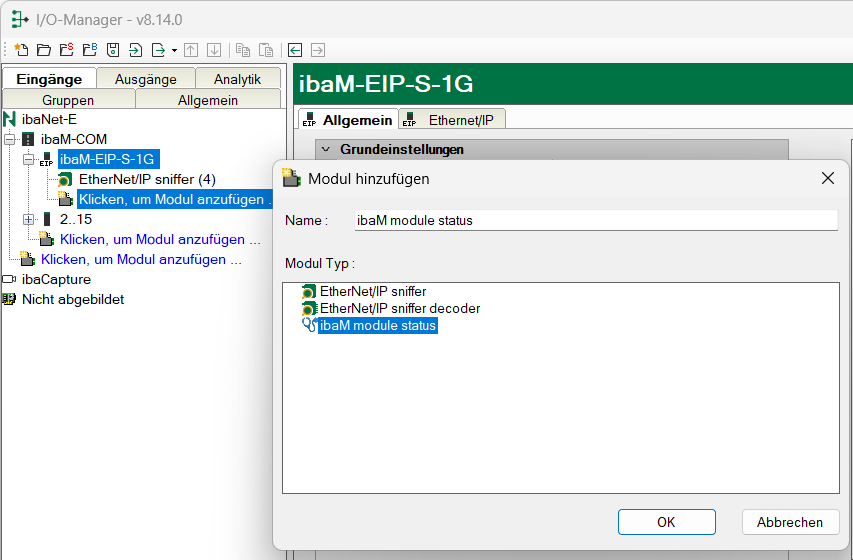Screen dimensions: 853x560
Task: Click the ibaNet-E green N icon
Action: pos(9,119)
